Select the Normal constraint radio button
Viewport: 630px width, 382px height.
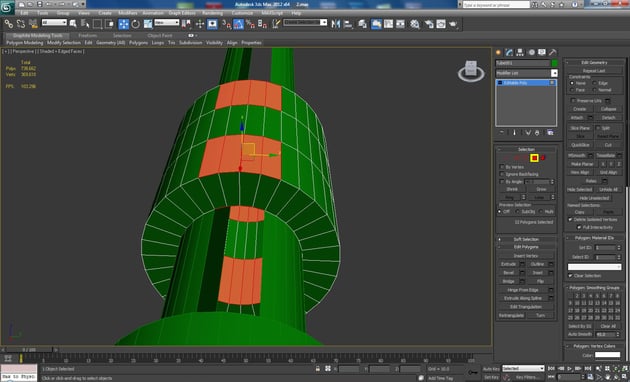coord(595,90)
